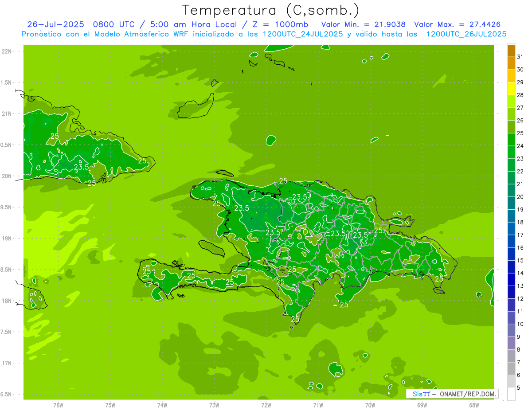
Task: Click the '74W' longitude axis label
Action: 162,405
